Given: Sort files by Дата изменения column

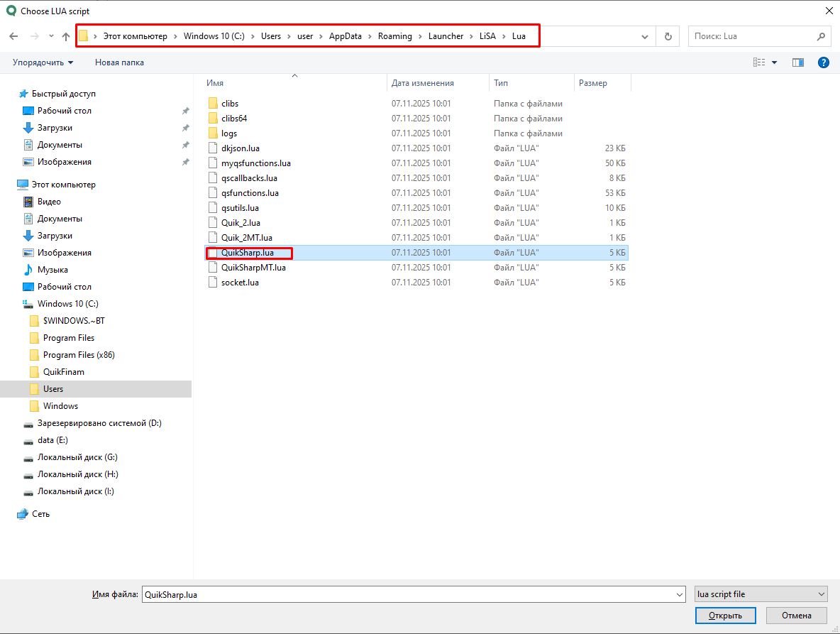Looking at the screenshot, I should [x=423, y=83].
